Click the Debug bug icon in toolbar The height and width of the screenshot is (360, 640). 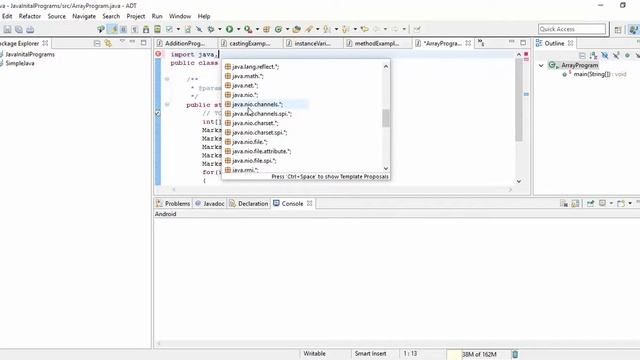211,29
